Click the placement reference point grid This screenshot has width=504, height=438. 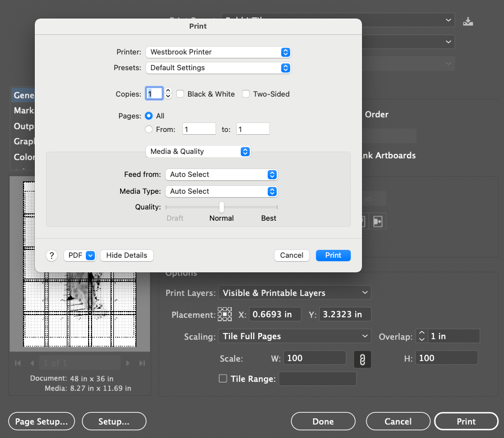tap(224, 314)
